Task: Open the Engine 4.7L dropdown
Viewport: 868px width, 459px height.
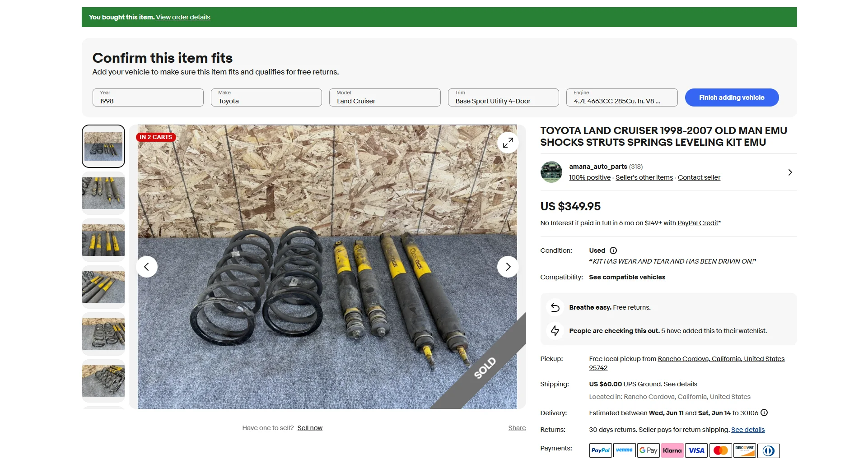Action: pyautogui.click(x=622, y=97)
